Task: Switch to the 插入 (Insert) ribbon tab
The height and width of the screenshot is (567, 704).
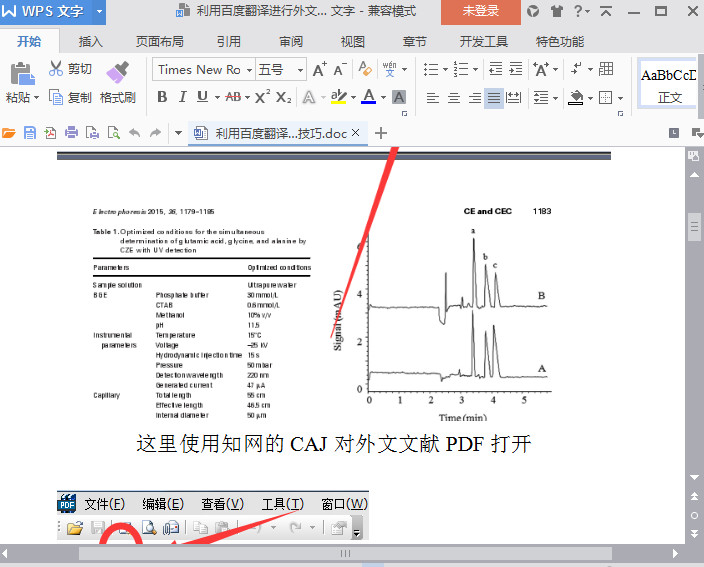Action: [x=91, y=42]
